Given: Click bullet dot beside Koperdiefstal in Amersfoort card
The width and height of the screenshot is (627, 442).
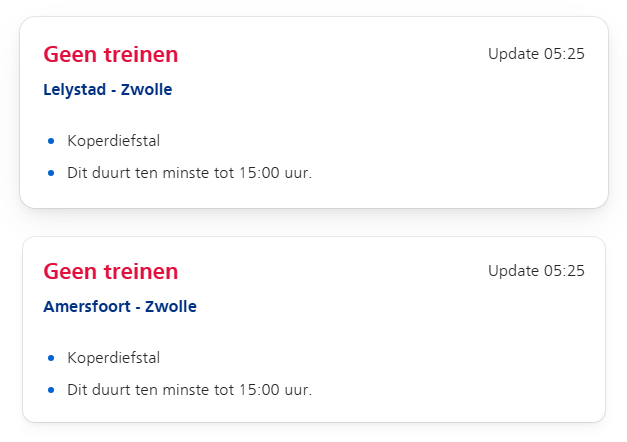Looking at the screenshot, I should click(50, 358).
